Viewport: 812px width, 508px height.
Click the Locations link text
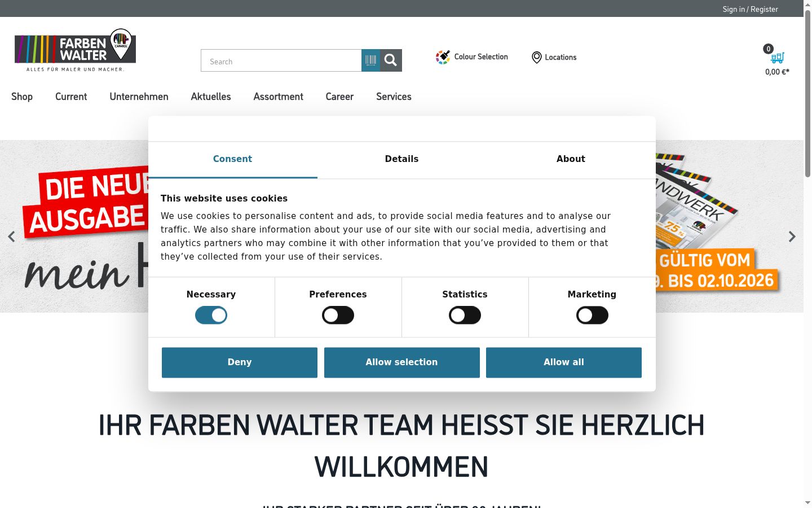click(x=561, y=58)
